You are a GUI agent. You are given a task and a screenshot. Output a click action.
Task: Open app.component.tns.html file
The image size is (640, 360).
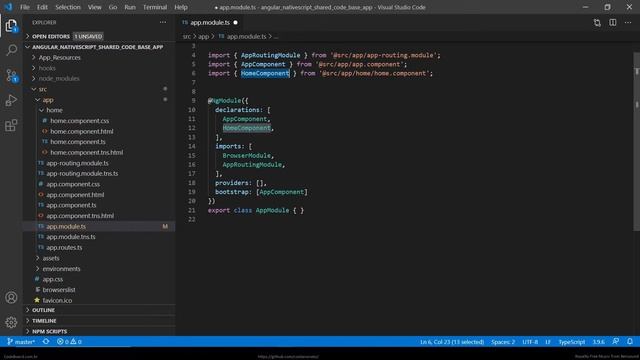[99, 216]
